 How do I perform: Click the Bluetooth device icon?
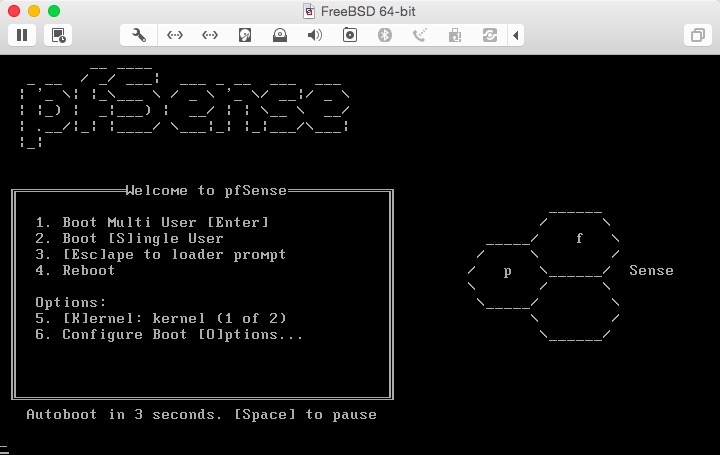(384, 35)
